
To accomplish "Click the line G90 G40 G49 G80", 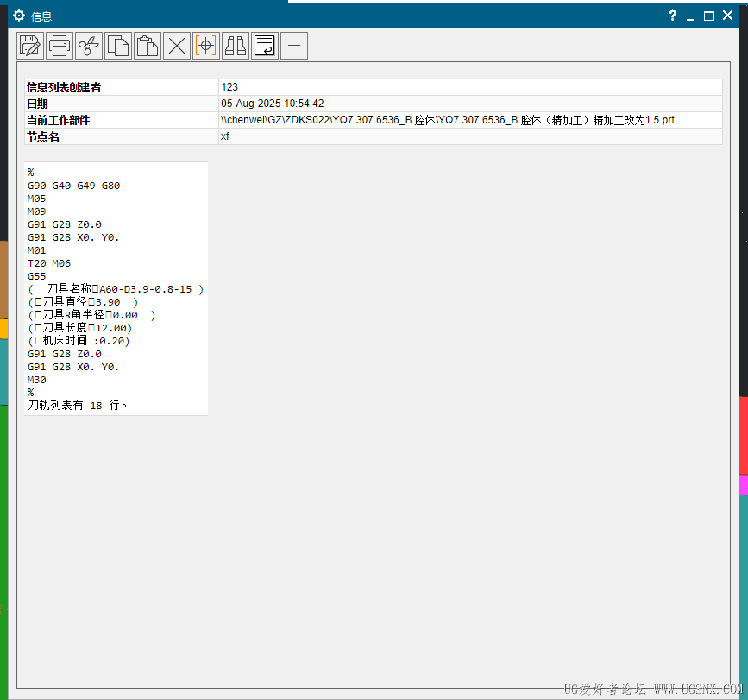I will (x=74, y=186).
